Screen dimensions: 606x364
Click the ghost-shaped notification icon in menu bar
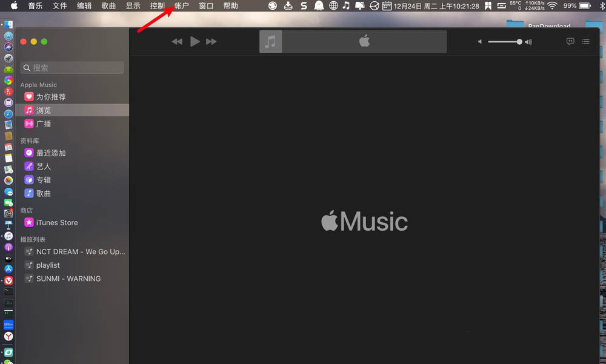[x=319, y=5]
